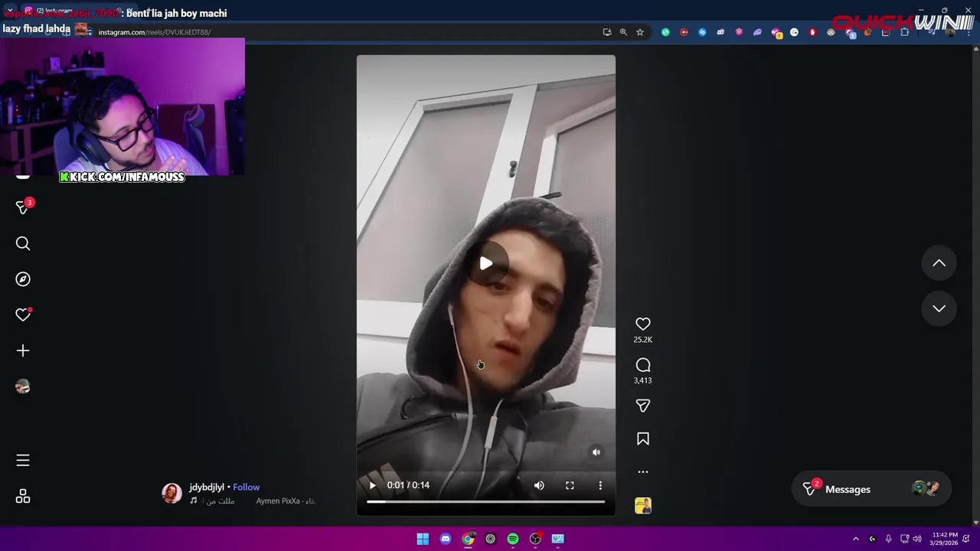Viewport: 980px width, 551px height.
Task: Open Instagram direct messages in the sidebar
Action: point(23,207)
